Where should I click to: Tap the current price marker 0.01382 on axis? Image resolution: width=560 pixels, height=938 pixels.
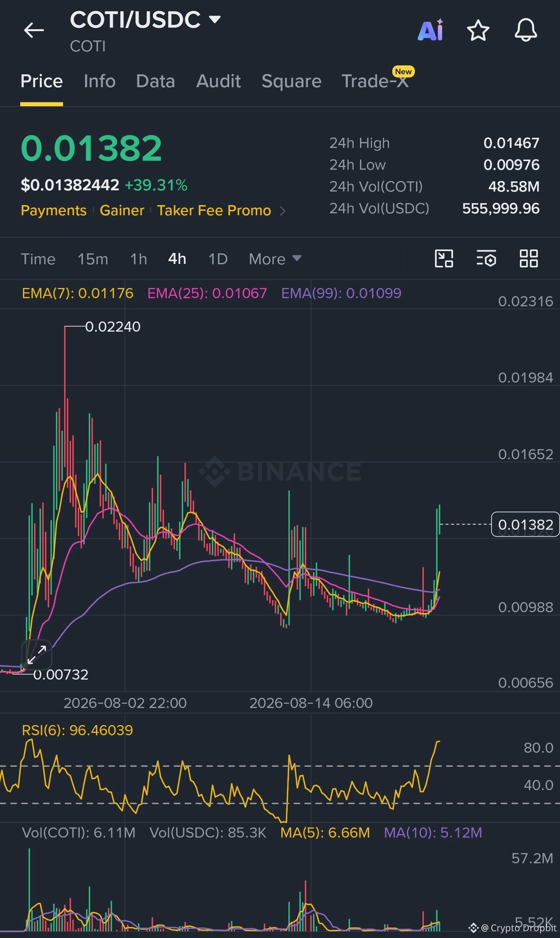pos(525,524)
